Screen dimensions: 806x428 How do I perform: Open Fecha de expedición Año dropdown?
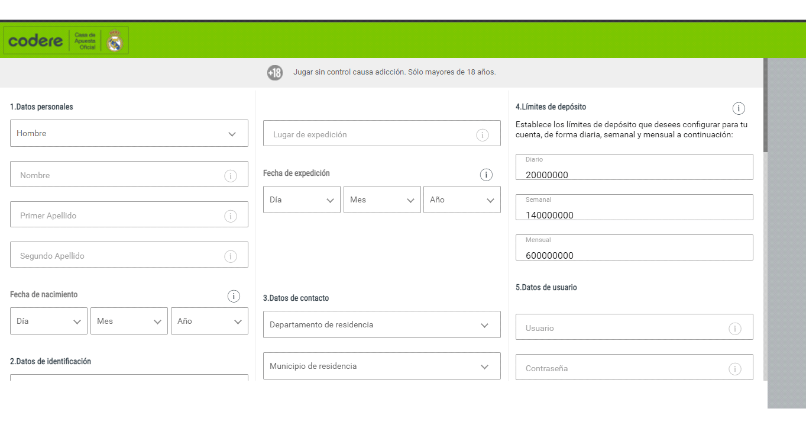[462, 199]
